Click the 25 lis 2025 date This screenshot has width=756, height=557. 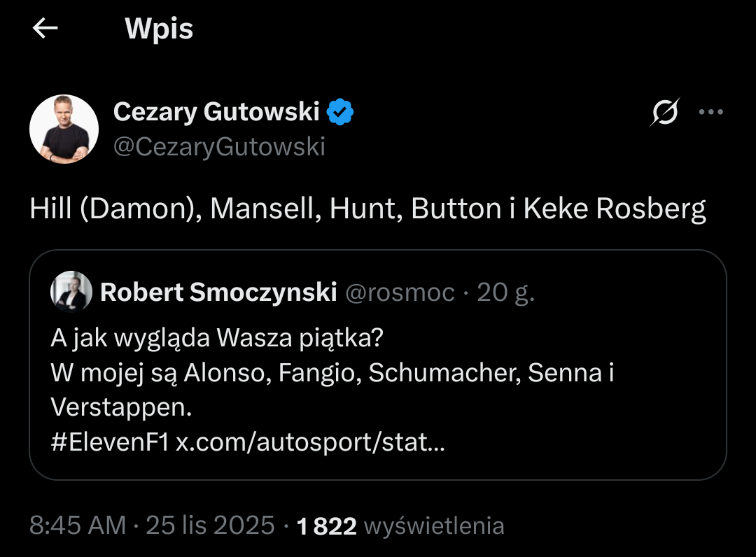click(x=210, y=526)
